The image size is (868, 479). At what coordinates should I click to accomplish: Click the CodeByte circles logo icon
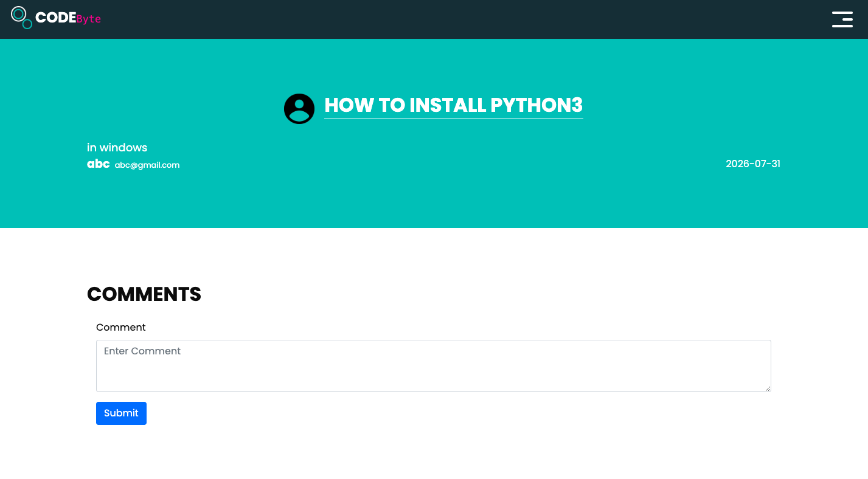coord(22,18)
